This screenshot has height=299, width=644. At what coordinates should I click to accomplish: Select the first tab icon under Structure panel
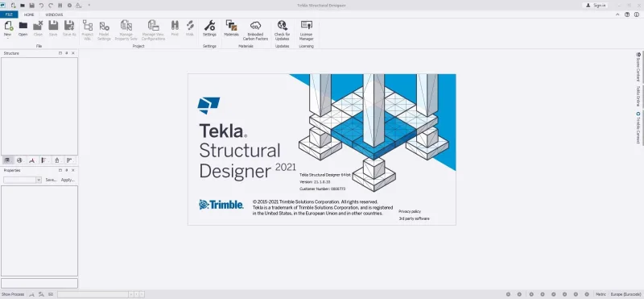(x=7, y=160)
